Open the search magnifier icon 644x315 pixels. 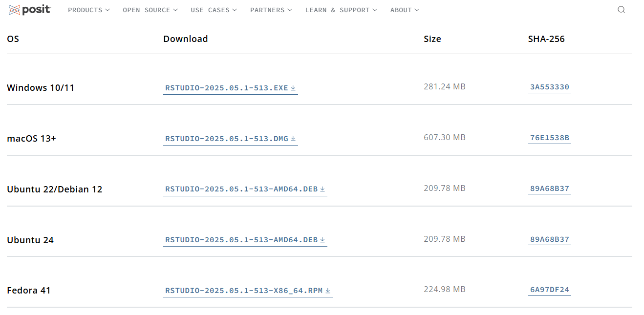pos(621,10)
